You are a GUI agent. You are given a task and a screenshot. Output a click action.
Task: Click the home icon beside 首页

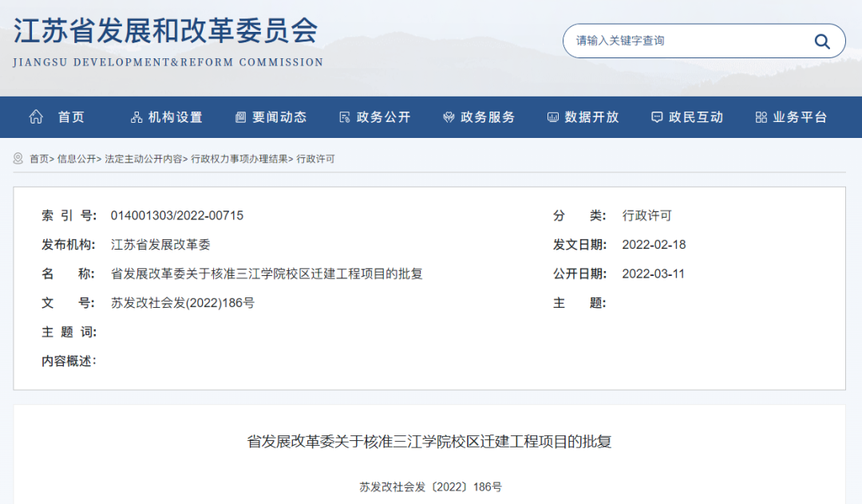click(35, 116)
